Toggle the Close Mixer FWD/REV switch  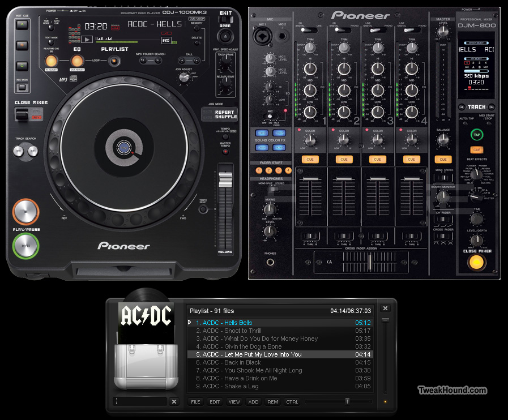[x=22, y=114]
